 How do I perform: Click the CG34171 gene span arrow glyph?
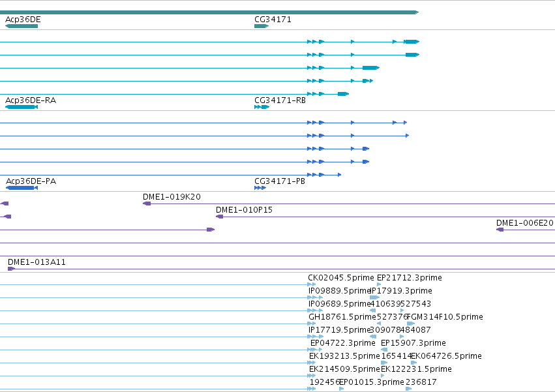click(262, 26)
